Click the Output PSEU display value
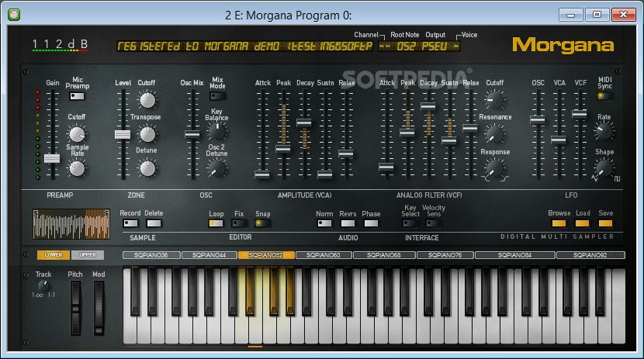Screen dimensions: 644x359 [x=435, y=47]
